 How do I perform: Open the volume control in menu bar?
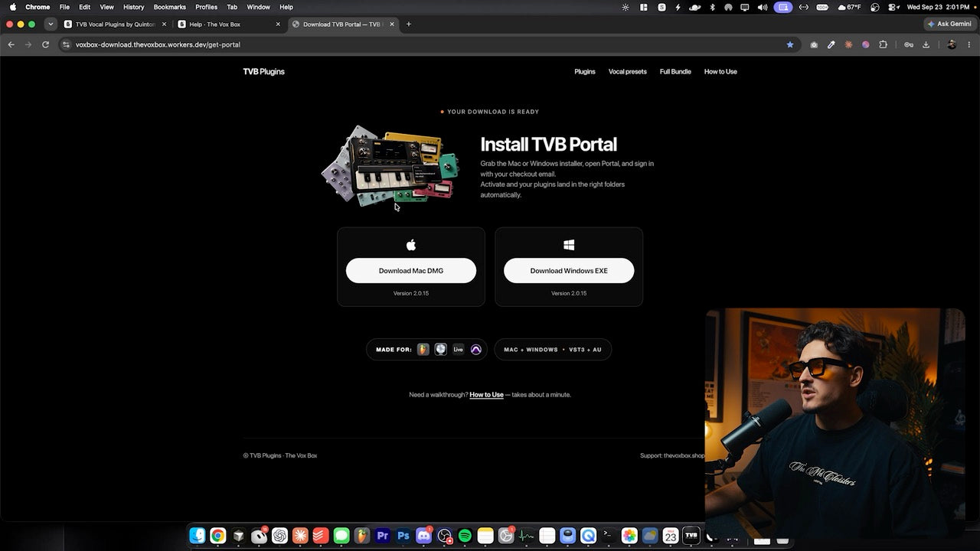point(763,7)
